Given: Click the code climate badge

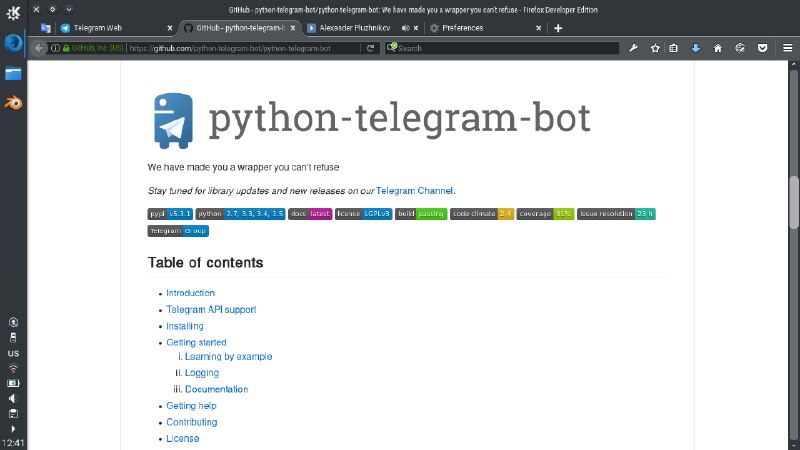Looking at the screenshot, I should point(482,214).
